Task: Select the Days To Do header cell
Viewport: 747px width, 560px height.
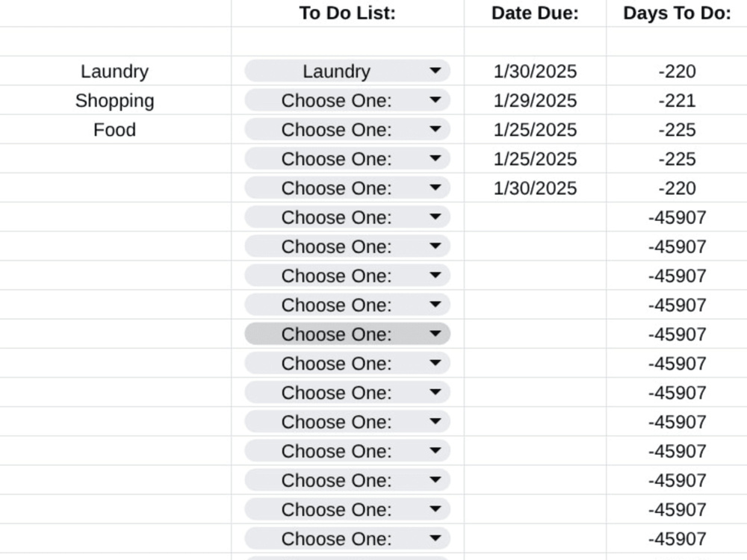Action: pyautogui.click(x=677, y=13)
